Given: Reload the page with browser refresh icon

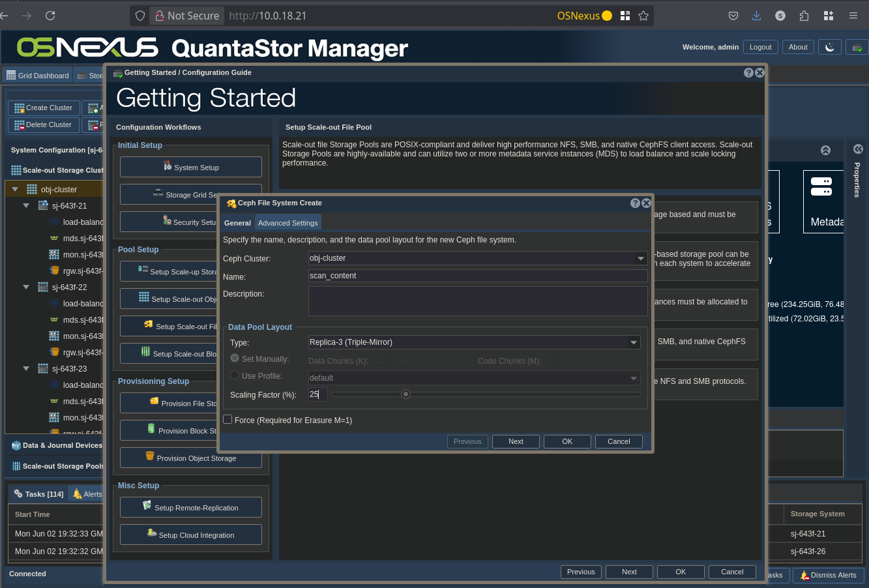Looking at the screenshot, I should [50, 16].
